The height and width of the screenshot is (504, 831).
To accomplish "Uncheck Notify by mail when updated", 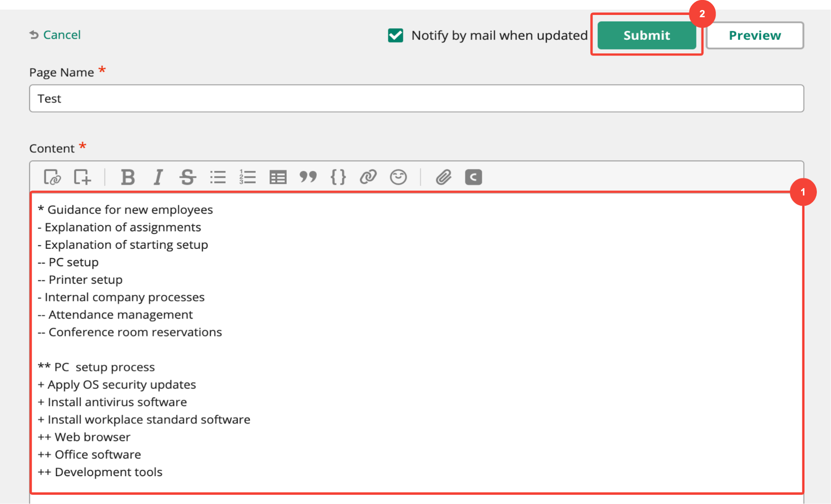I will pos(395,36).
